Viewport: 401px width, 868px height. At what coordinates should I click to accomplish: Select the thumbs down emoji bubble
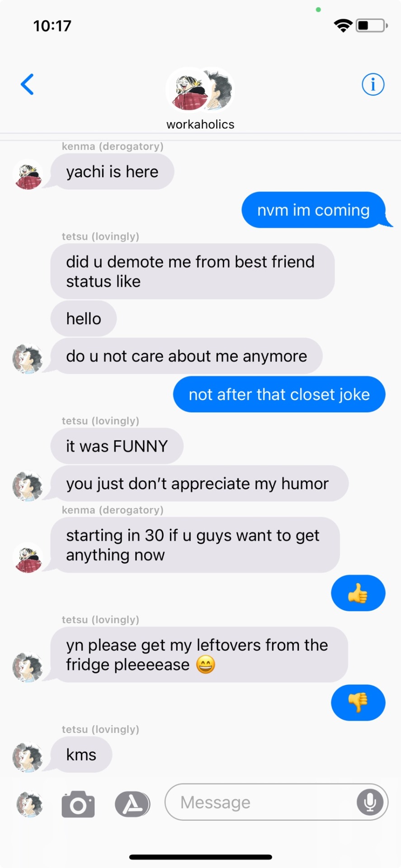(358, 703)
